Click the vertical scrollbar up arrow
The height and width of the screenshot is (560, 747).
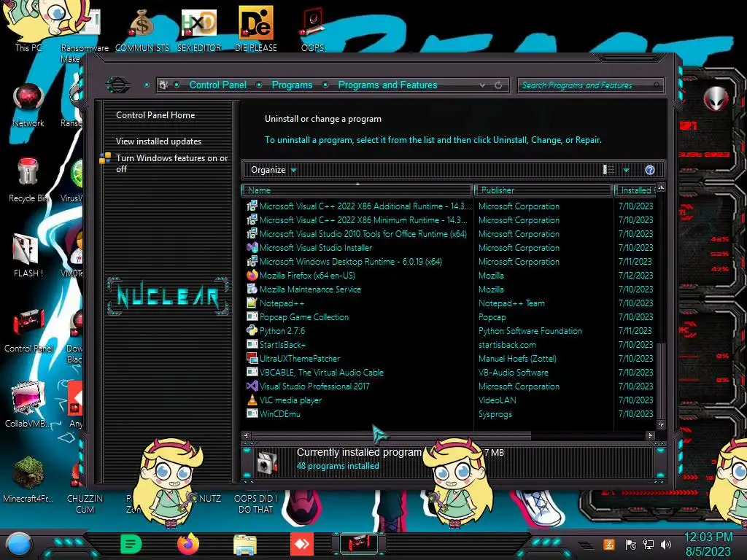coord(661,187)
